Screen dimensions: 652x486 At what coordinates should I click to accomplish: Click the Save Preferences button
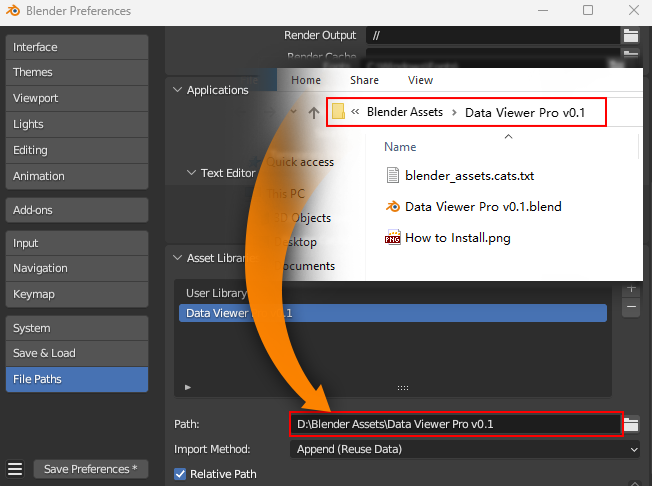(91, 469)
